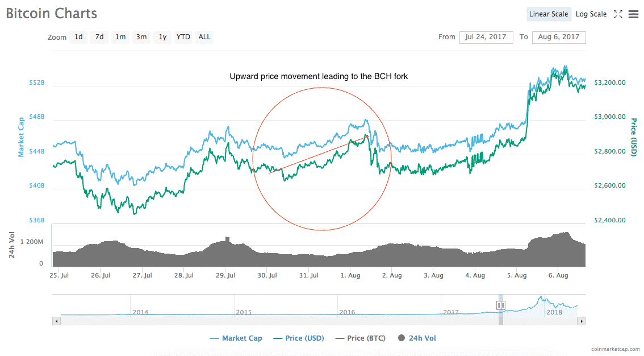Click the fullscreen expand arrows icon
This screenshot has width=644, height=356.
[618, 14]
